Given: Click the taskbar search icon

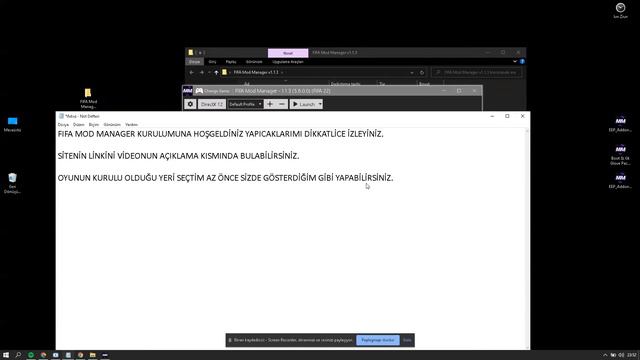Looking at the screenshot, I should coord(18,355).
